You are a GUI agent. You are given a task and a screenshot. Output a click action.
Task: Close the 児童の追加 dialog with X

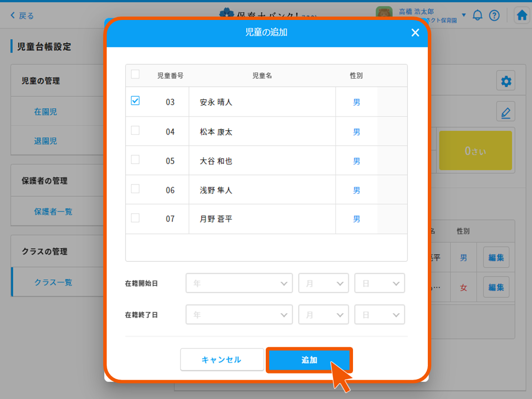click(415, 33)
